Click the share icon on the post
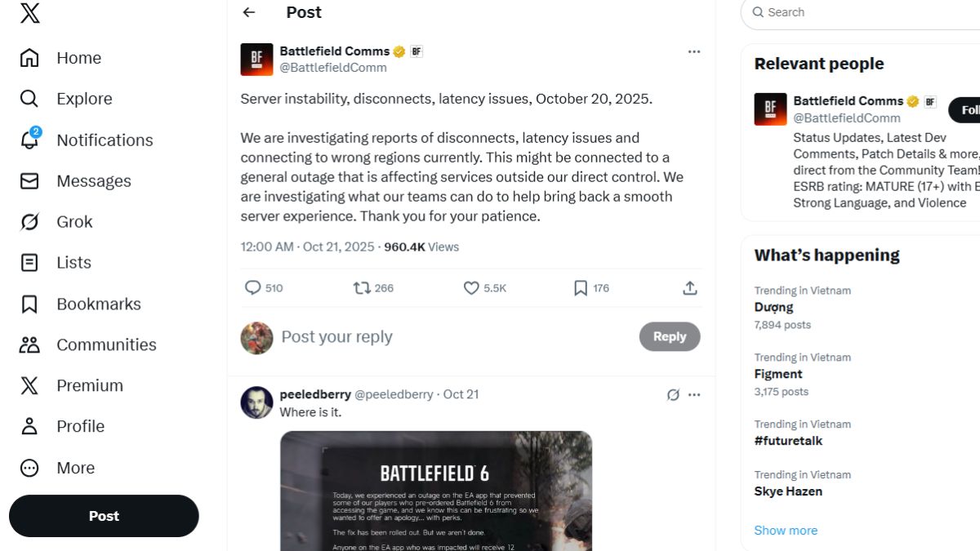This screenshot has width=980, height=551. tap(689, 288)
